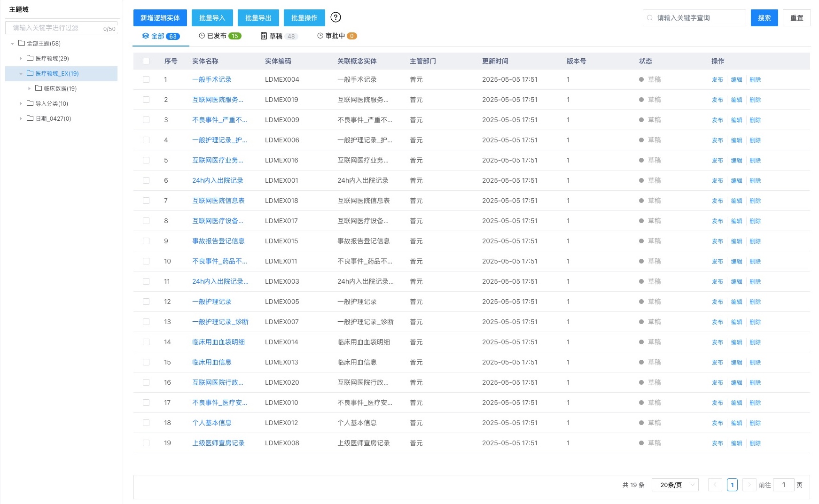The width and height of the screenshot is (819, 504).
Task: Click the clipboard icon on 草稿 tab
Action: 264,36
